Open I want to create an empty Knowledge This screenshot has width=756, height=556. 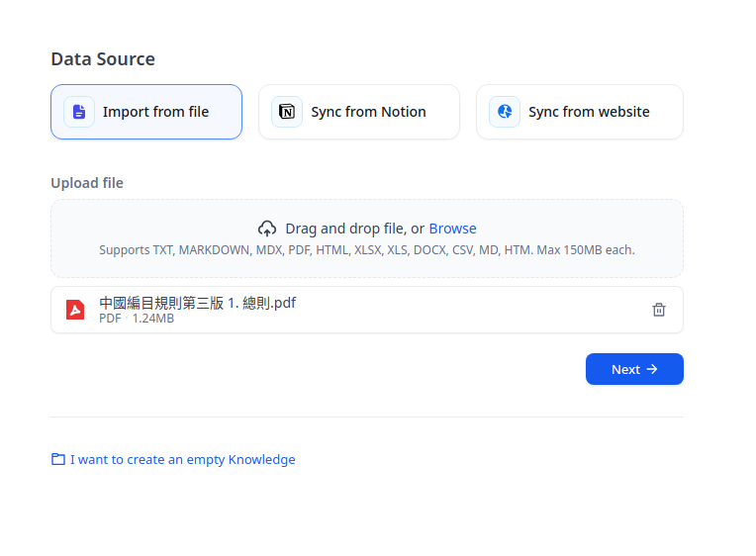[183, 460]
